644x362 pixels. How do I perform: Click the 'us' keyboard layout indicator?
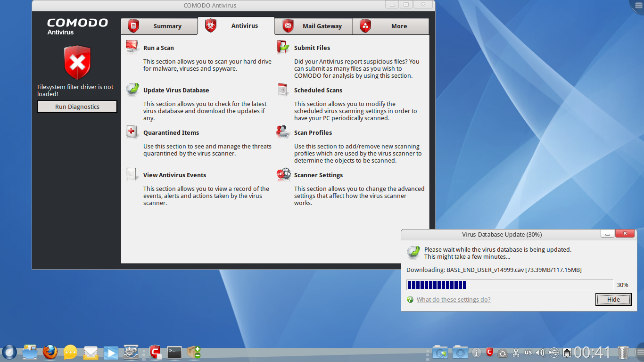pos(528,352)
